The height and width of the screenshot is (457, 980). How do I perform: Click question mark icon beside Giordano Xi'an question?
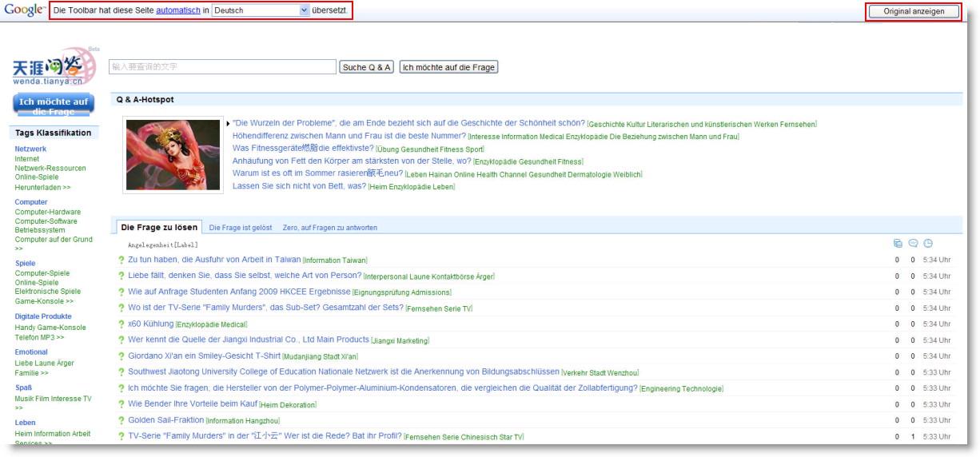coord(122,356)
